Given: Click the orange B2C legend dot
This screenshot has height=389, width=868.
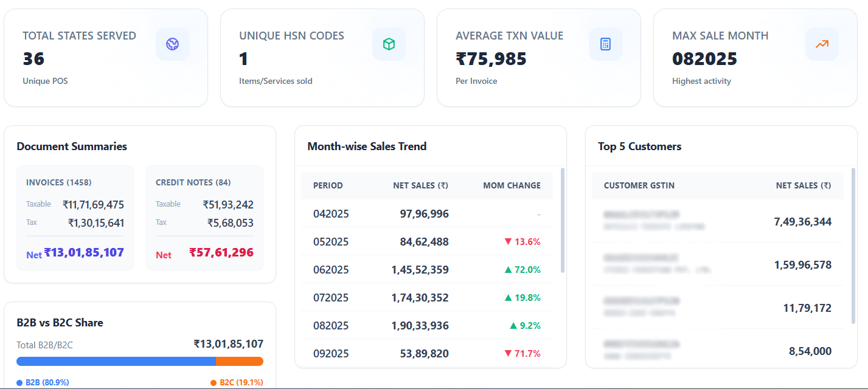Looking at the screenshot, I should coord(214,382).
